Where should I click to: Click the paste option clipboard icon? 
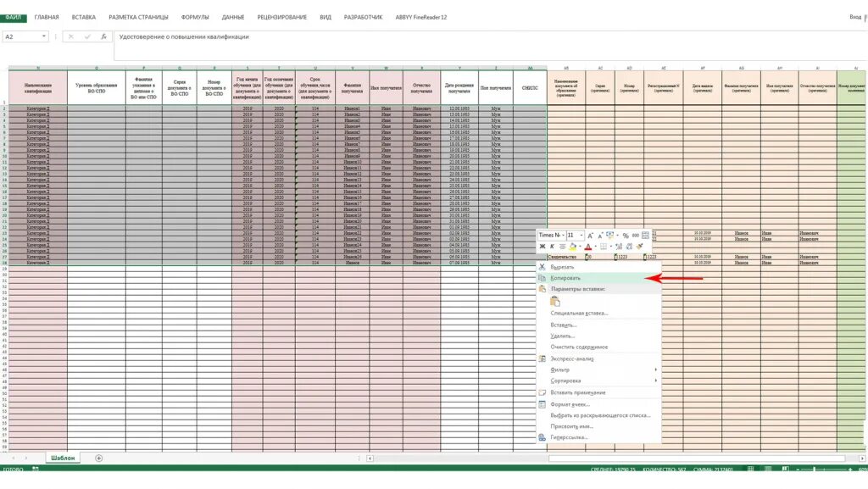[x=554, y=301]
